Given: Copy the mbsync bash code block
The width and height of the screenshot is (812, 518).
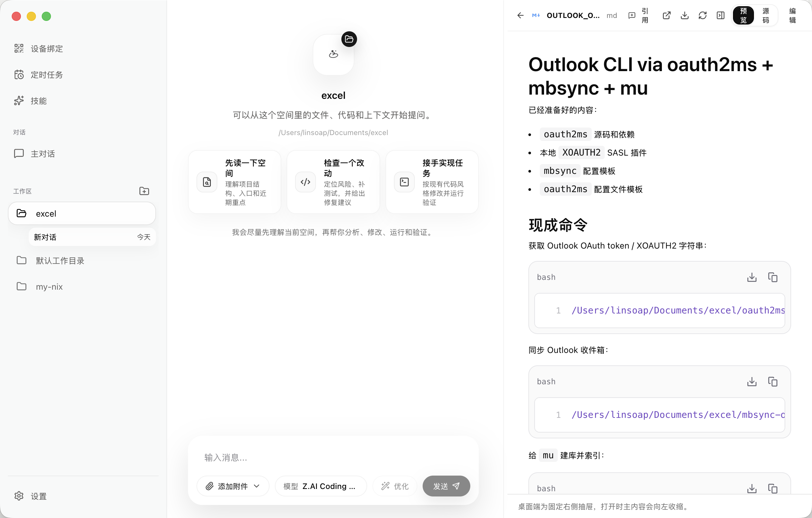Looking at the screenshot, I should [x=773, y=382].
